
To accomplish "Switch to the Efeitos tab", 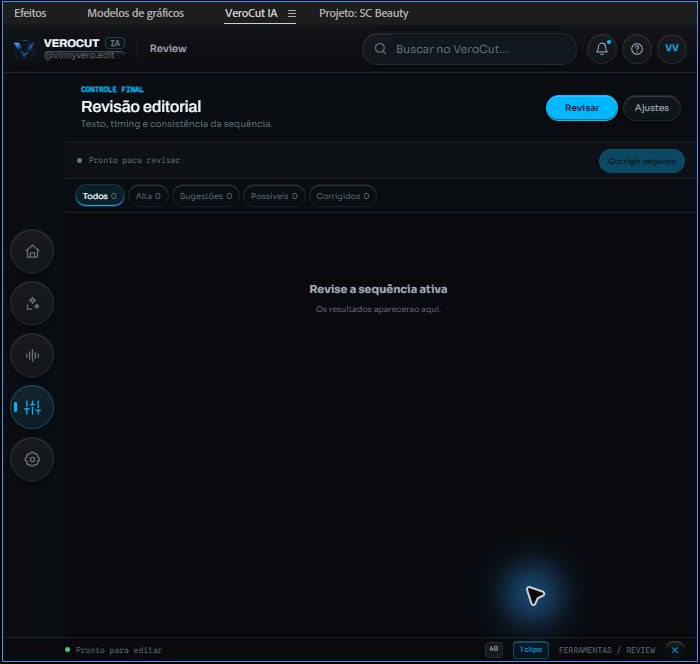I will 30,13.
